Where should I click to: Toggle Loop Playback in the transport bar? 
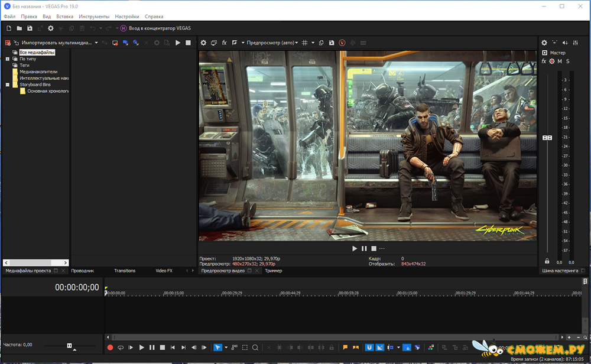[121, 347]
